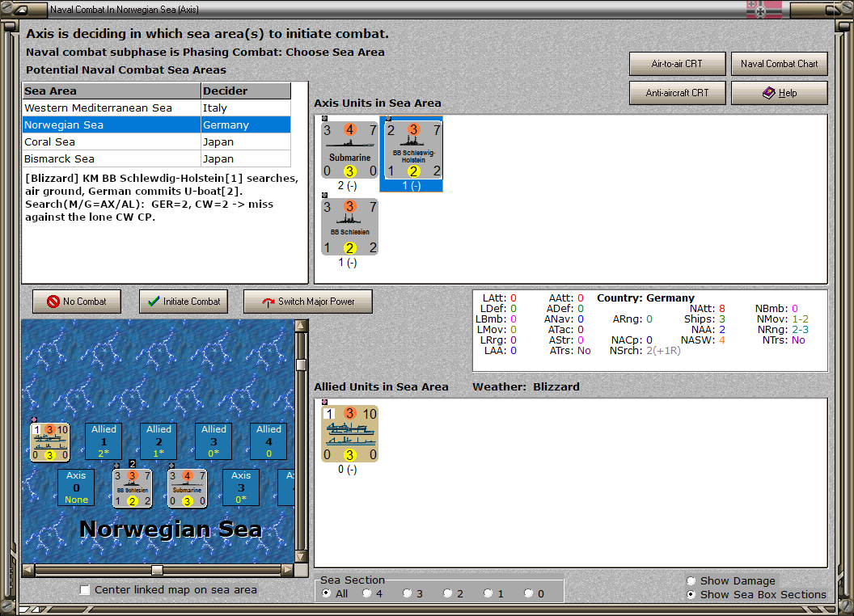Select sea section 1 radio button
The image size is (854, 616).
[488, 593]
